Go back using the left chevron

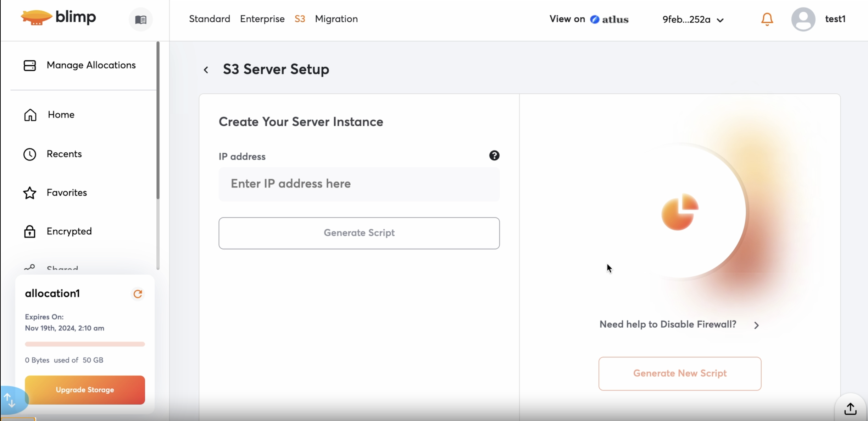tap(206, 70)
